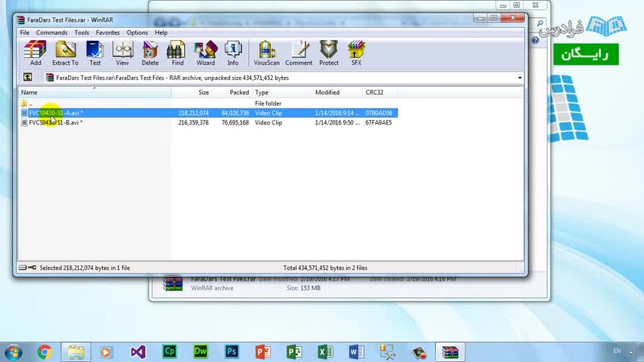644x362 pixels.
Task: Open the View file tool
Action: click(122, 53)
